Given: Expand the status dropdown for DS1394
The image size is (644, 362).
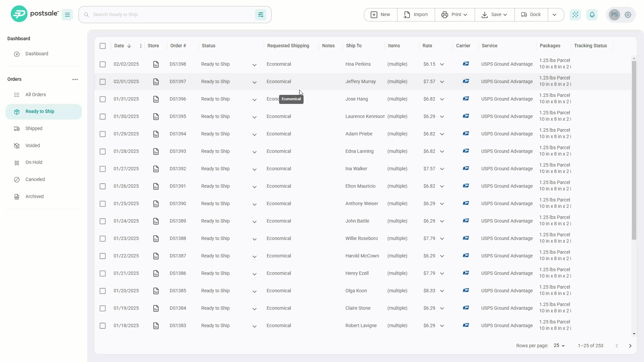Looking at the screenshot, I should [x=254, y=134].
